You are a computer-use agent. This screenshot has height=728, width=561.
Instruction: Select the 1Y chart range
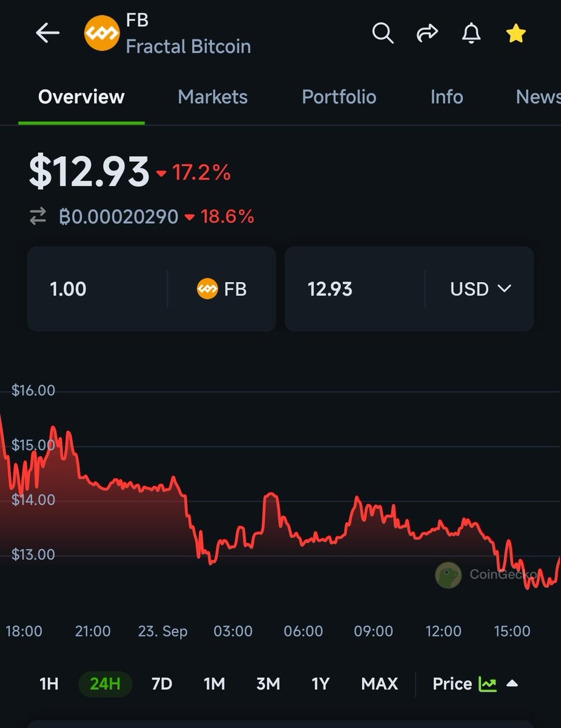pos(320,684)
